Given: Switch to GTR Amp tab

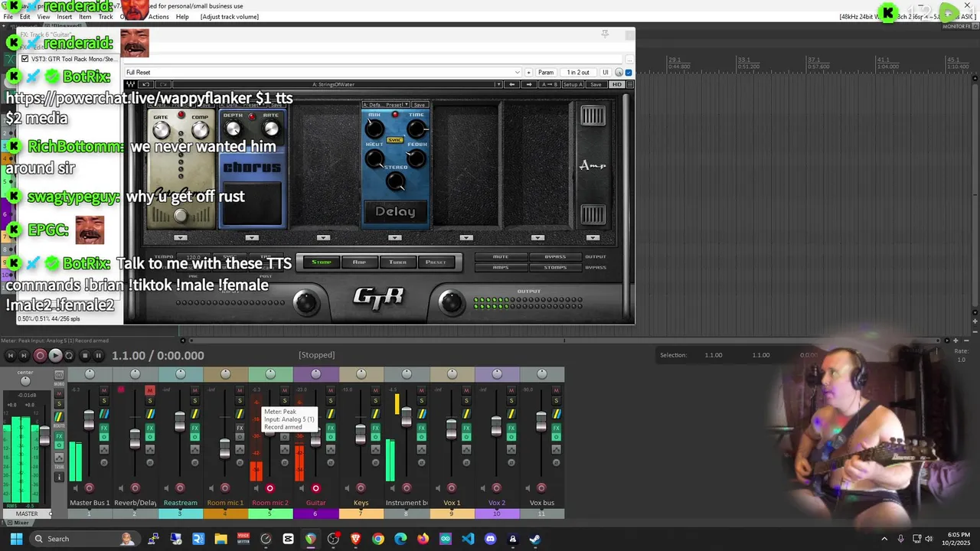Looking at the screenshot, I should [359, 262].
